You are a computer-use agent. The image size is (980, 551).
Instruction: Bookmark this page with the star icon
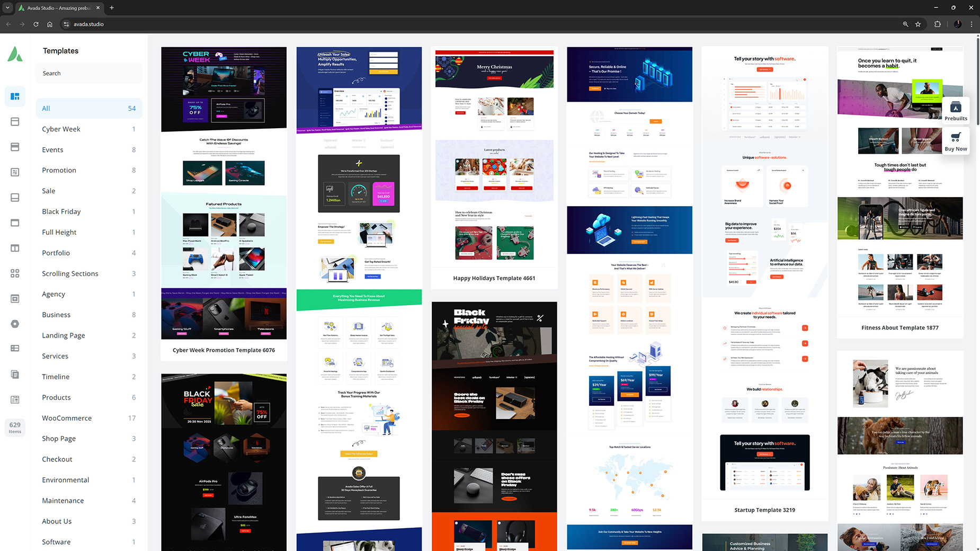(x=918, y=24)
